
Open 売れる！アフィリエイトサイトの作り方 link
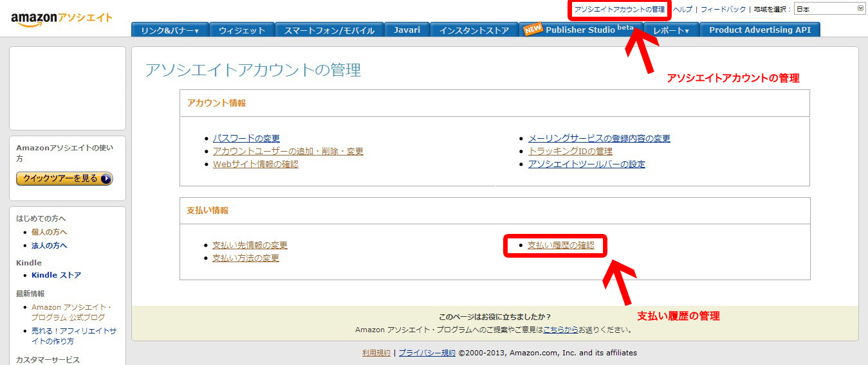tap(74, 336)
